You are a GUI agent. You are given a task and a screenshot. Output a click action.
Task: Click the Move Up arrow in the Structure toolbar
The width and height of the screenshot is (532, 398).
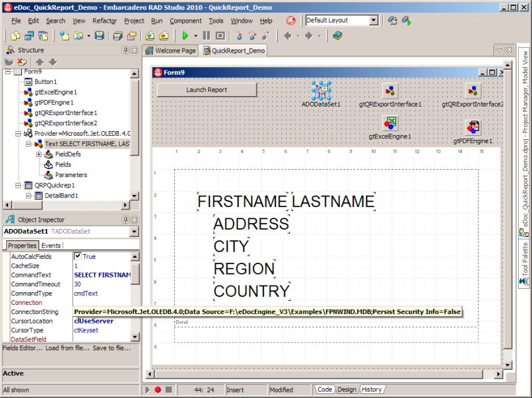click(x=39, y=61)
